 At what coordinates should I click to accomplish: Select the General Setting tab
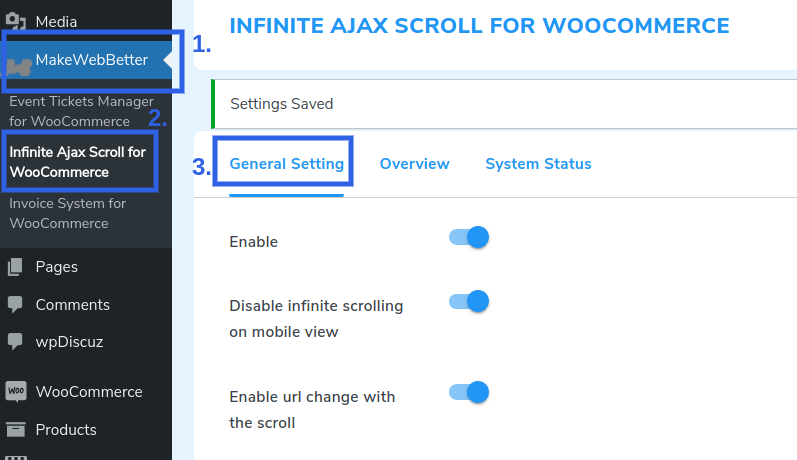click(x=286, y=164)
